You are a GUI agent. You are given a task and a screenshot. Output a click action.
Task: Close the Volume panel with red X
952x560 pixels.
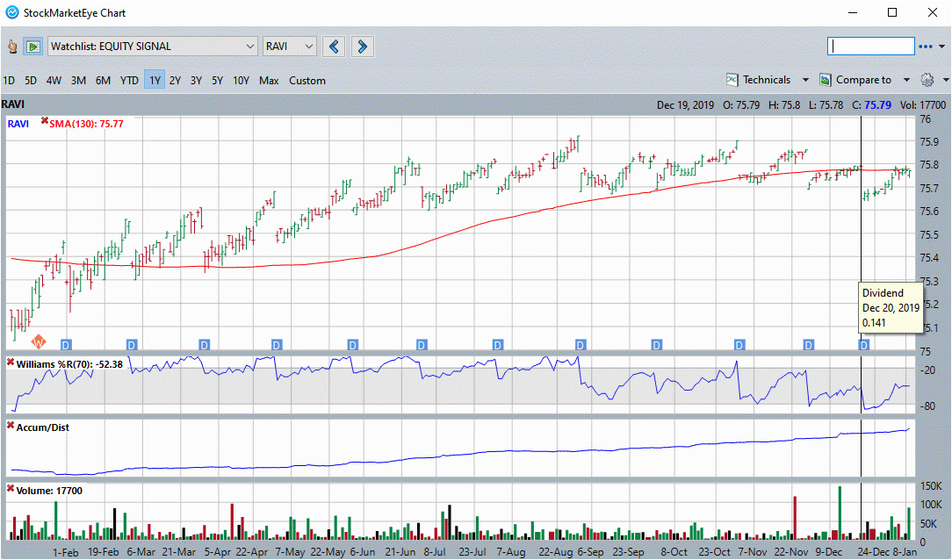[11, 490]
